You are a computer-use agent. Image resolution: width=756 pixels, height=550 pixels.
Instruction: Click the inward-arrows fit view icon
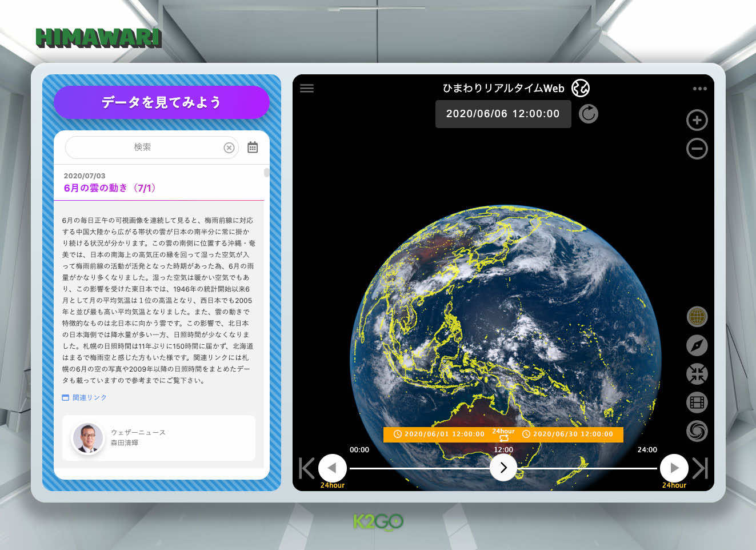pos(697,373)
